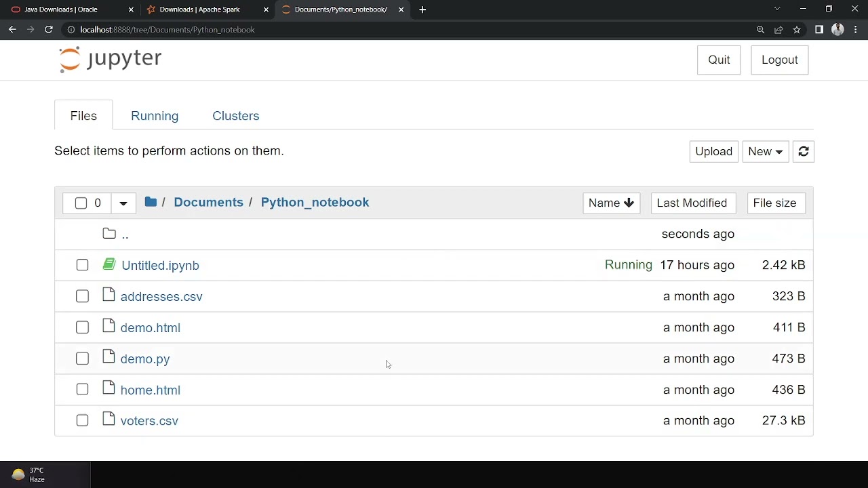868x488 pixels.
Task: Switch to the Clusters tab
Action: click(x=236, y=116)
